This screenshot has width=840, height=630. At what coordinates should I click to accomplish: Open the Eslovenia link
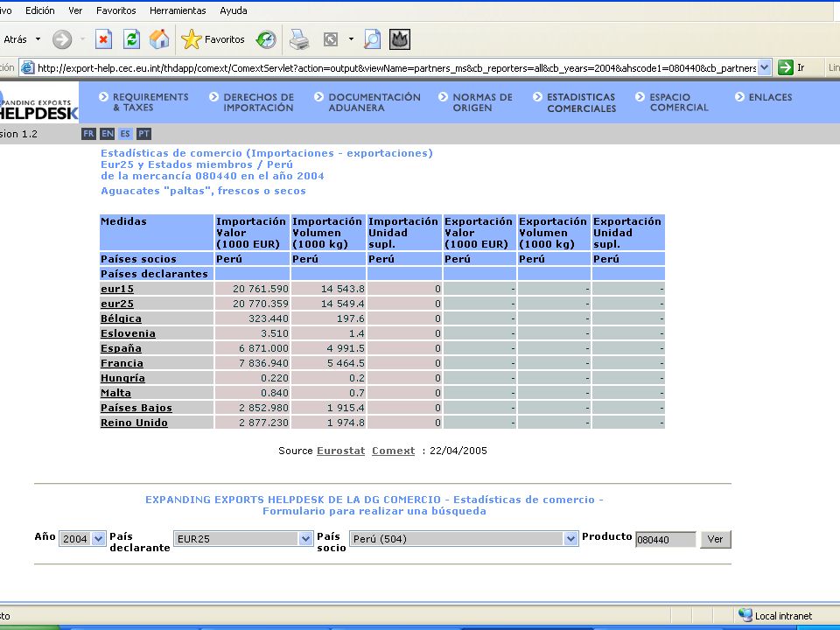coord(128,333)
